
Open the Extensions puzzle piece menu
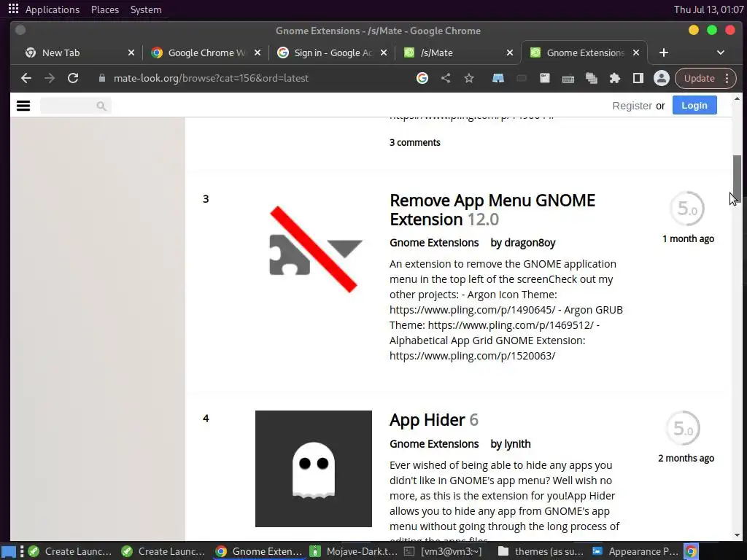click(614, 78)
